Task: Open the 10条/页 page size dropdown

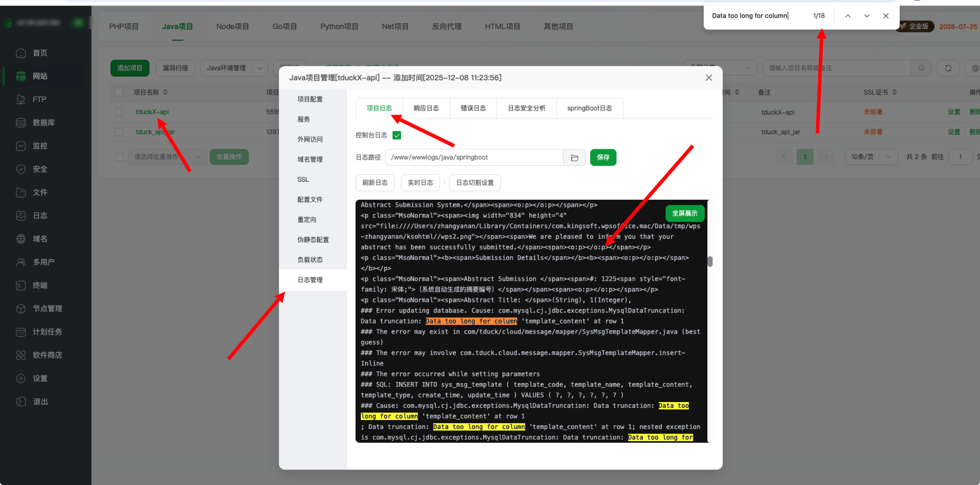Action: [871, 157]
